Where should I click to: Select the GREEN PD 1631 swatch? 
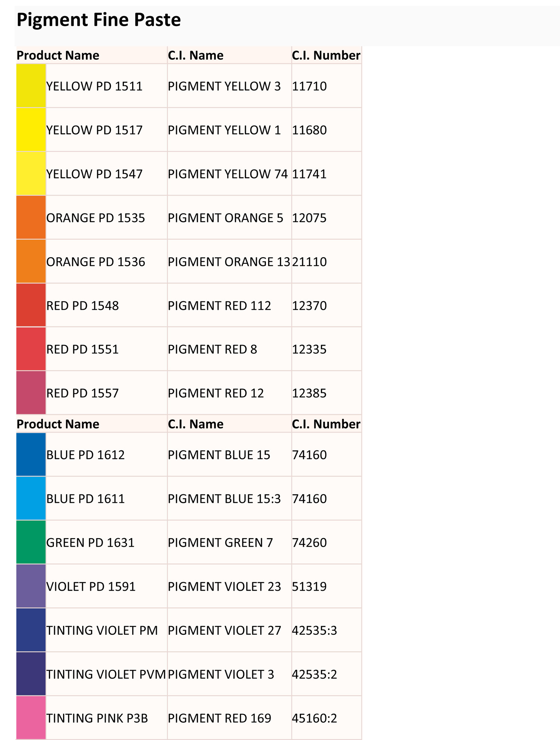[31, 542]
